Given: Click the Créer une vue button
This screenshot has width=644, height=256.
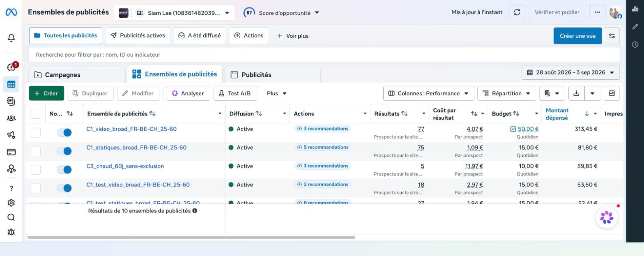Looking at the screenshot, I should click(x=577, y=36).
